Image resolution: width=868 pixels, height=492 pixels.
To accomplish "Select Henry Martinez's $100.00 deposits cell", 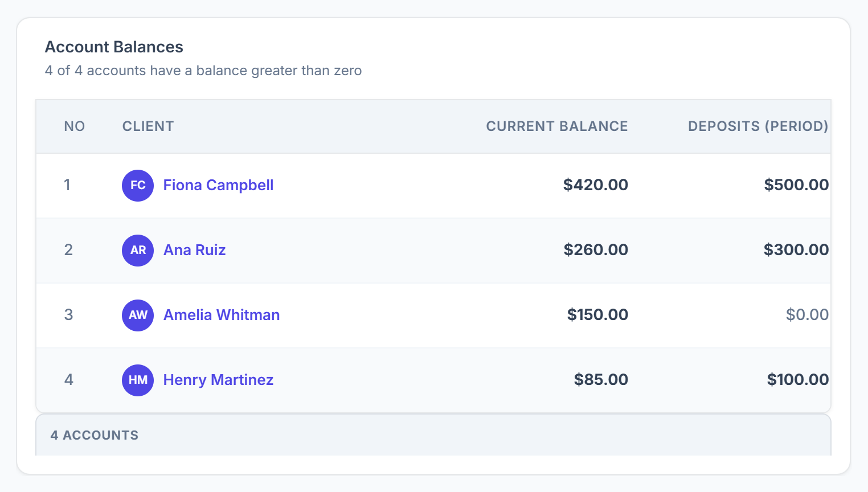I will coord(797,380).
